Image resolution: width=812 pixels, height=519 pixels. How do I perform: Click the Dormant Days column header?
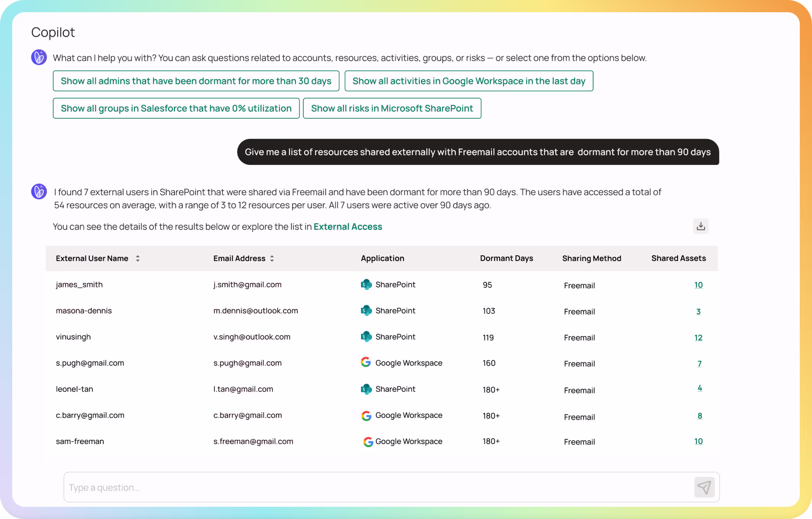pos(506,258)
